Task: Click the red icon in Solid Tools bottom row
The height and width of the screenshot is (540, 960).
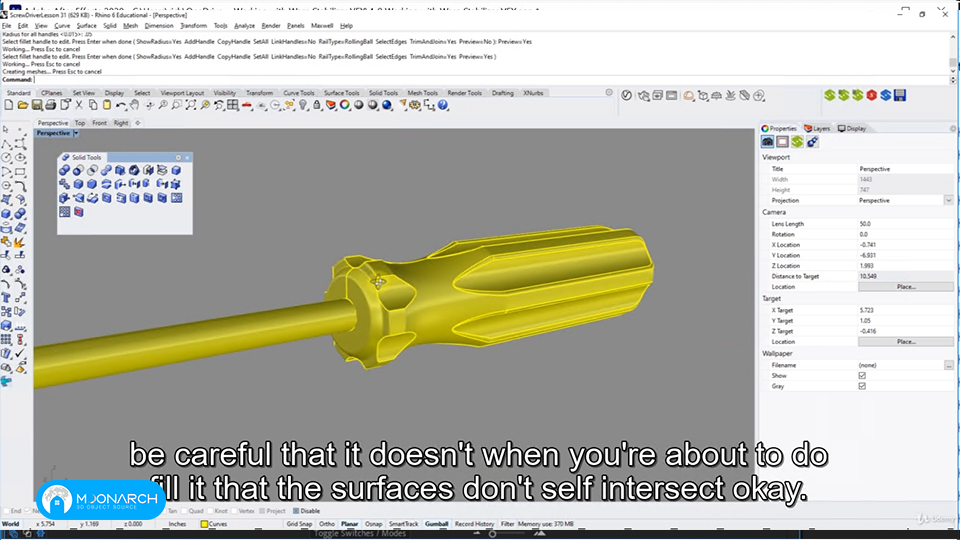Action: click(x=78, y=212)
